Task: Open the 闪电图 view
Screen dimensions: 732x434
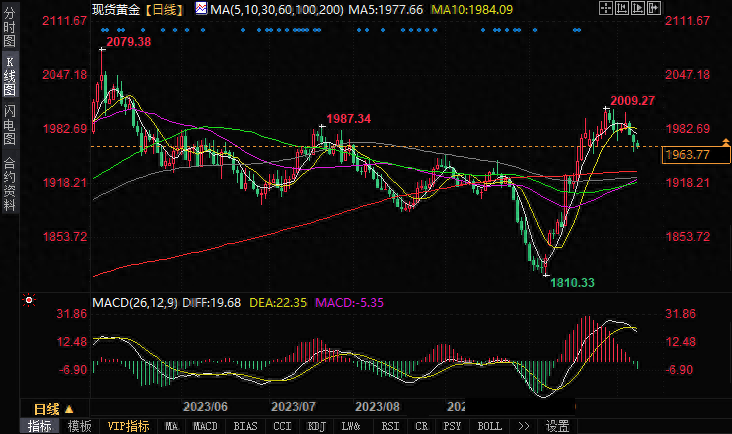Action: (9, 125)
